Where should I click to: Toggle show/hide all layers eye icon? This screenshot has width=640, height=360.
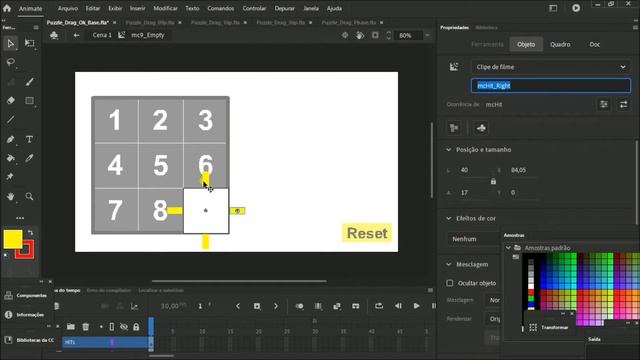coord(124,327)
